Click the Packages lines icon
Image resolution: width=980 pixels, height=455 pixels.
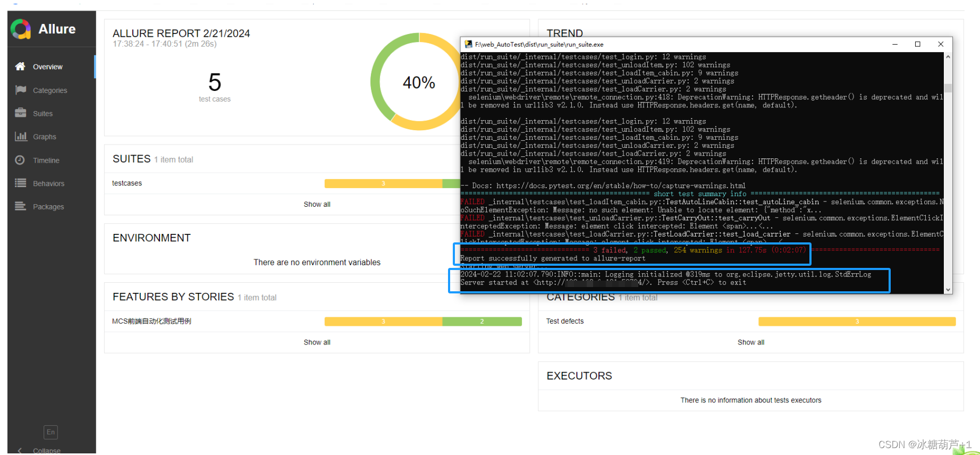pyautogui.click(x=20, y=206)
